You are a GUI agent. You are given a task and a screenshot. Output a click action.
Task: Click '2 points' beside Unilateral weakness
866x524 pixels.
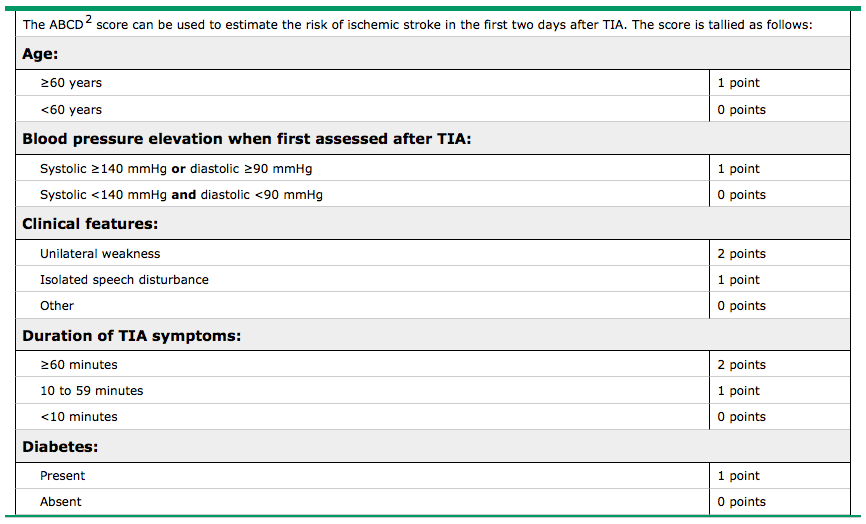pos(741,254)
